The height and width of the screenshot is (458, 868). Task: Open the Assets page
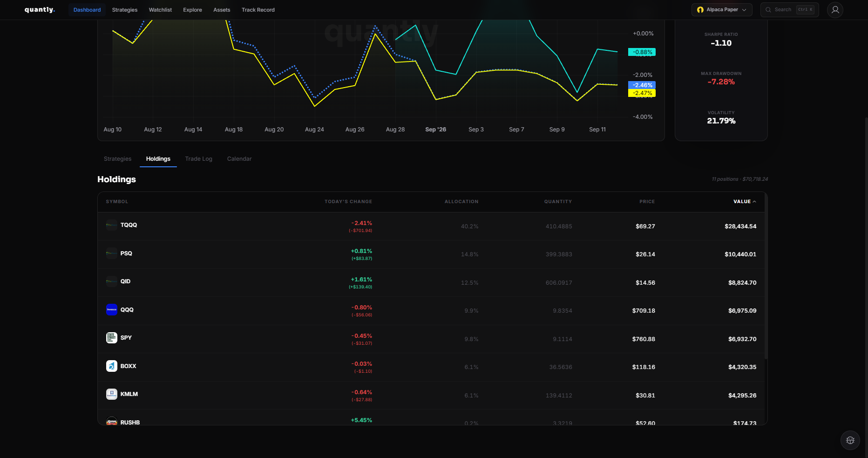coord(222,10)
